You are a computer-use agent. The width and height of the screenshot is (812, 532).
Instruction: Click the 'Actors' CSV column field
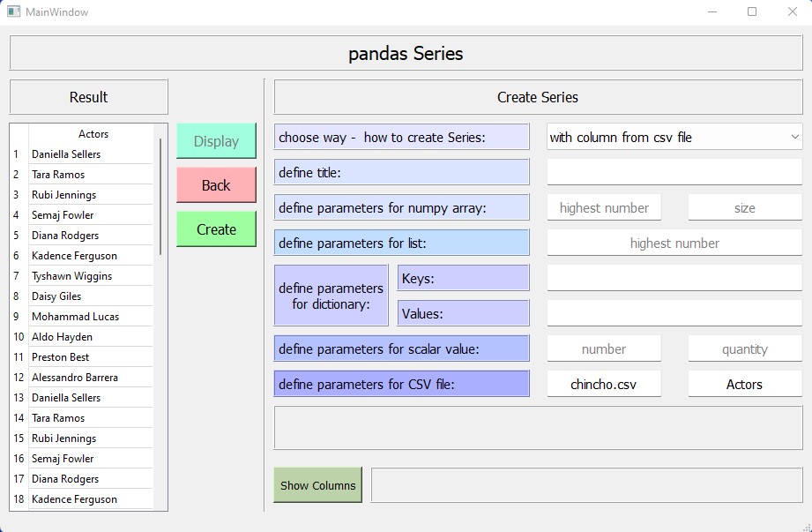pos(744,384)
